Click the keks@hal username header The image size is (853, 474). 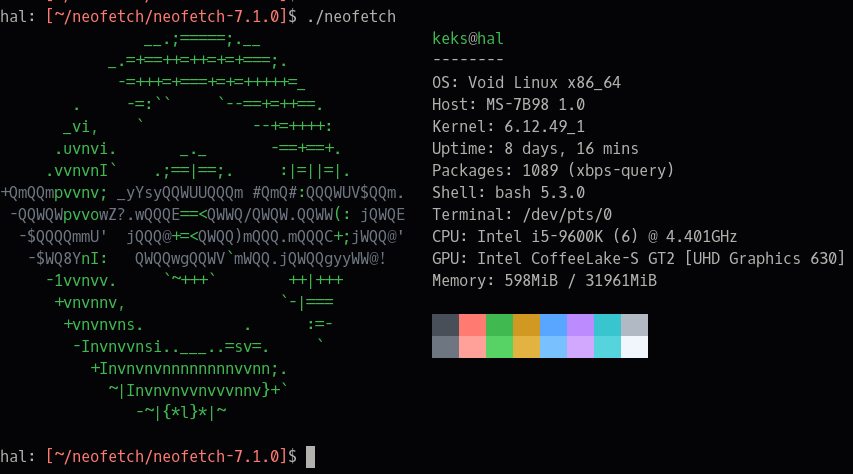click(467, 39)
